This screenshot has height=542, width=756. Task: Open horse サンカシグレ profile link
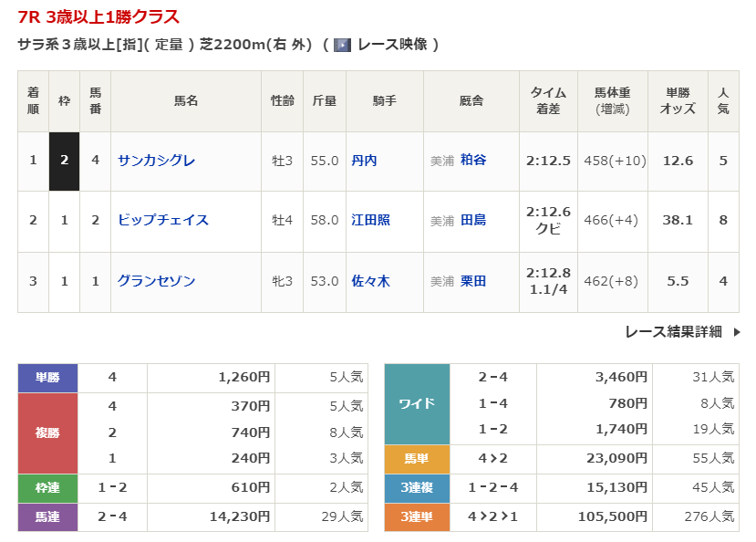pyautogui.click(x=156, y=161)
